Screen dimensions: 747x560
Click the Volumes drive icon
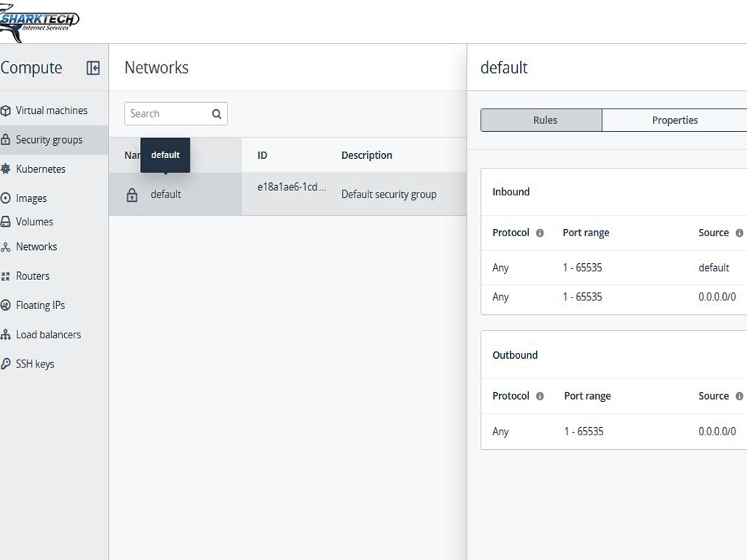6,222
